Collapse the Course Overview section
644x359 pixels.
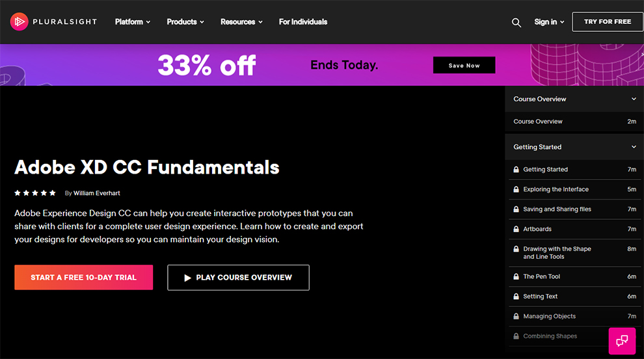click(x=634, y=100)
